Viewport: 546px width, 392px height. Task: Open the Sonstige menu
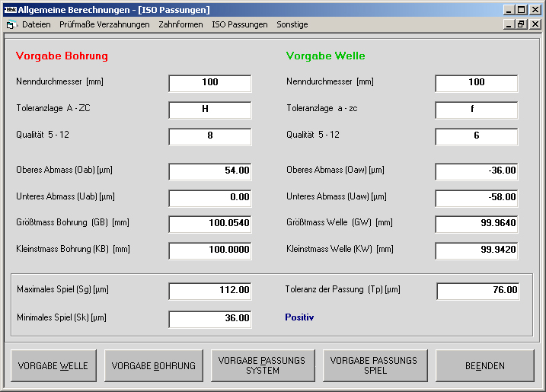pyautogui.click(x=292, y=24)
